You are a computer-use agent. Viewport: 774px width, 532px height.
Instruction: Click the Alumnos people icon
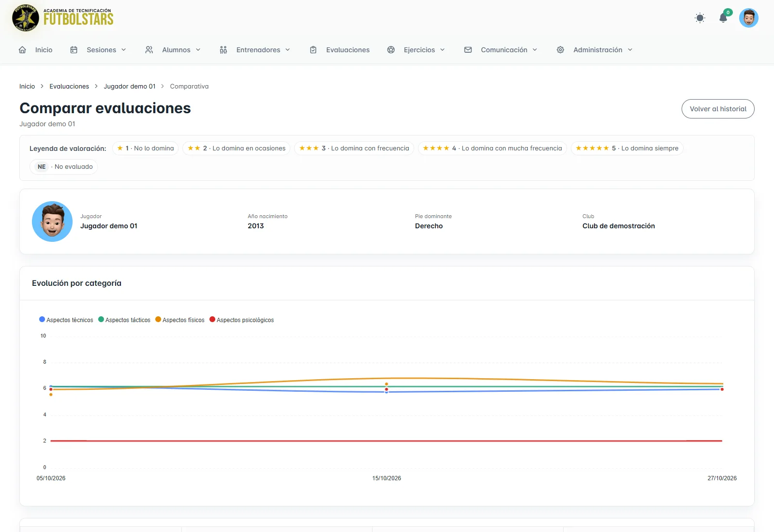[149, 50]
